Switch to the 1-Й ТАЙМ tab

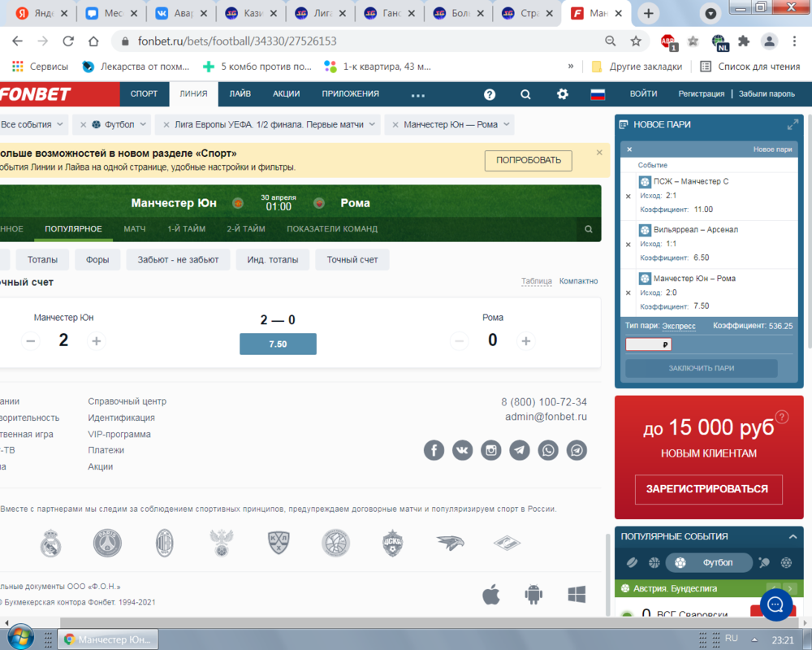click(x=187, y=228)
